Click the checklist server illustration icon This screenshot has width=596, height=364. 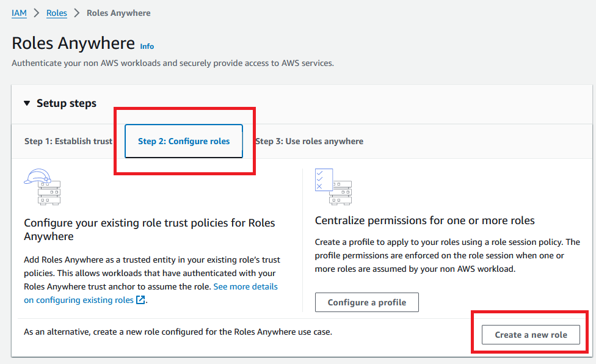click(333, 180)
